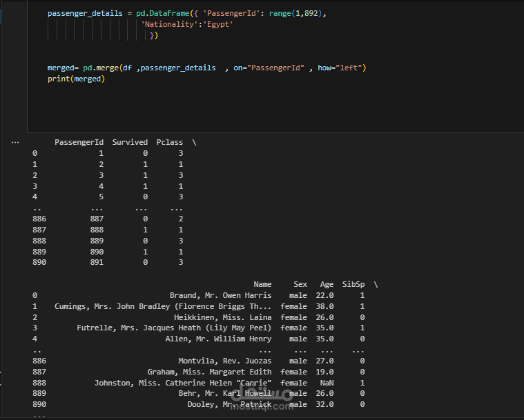
Task: Click the name Graham, Miss. Margaret Edith
Action: tap(209, 372)
